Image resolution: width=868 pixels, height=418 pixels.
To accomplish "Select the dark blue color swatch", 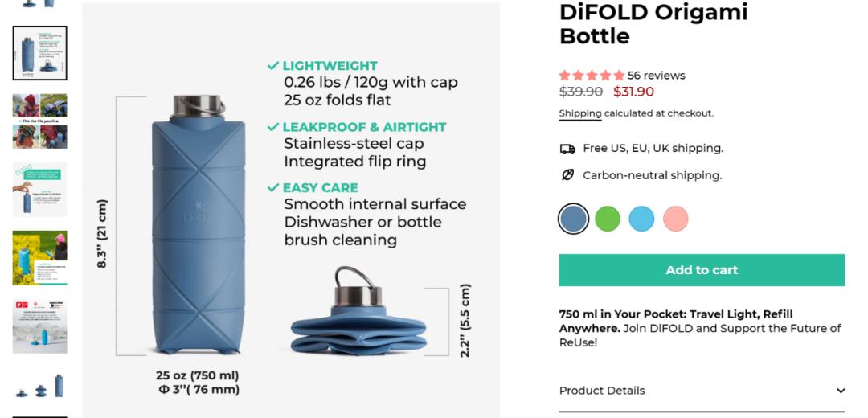I will pos(573,219).
